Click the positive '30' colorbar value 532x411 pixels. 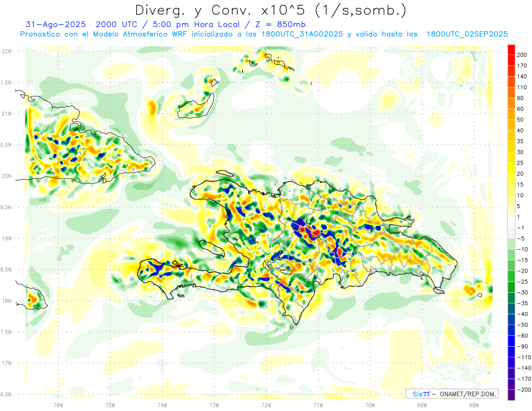[520, 152]
